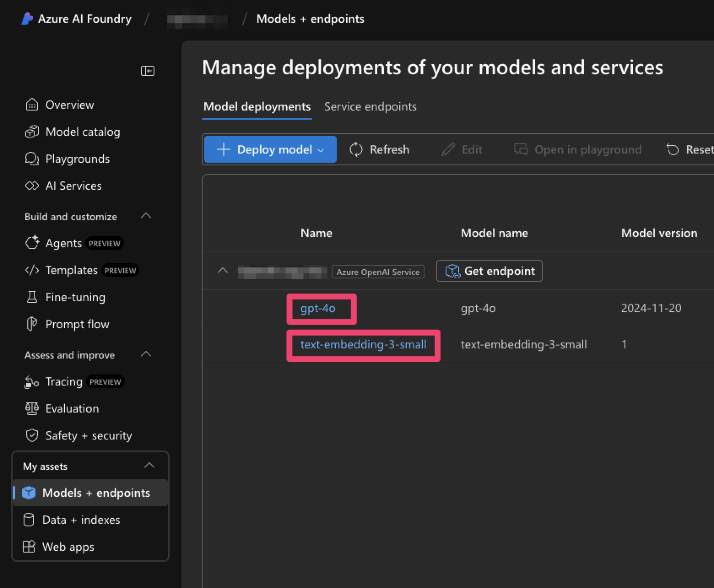Screen dimensions: 714x588
Task: Select the Model deployments tab
Action: 257,107
